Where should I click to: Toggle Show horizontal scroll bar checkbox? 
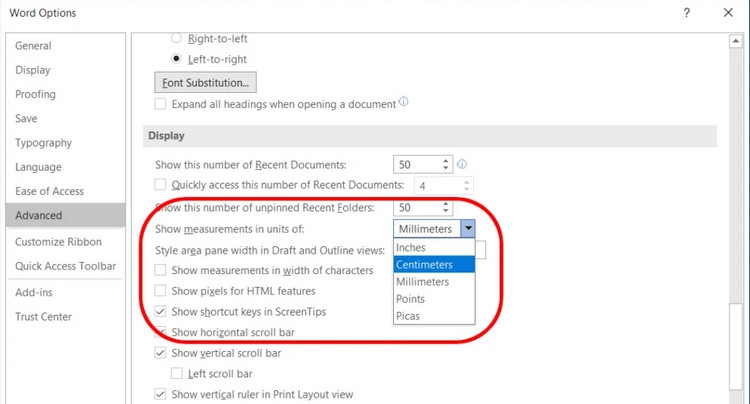[160, 332]
